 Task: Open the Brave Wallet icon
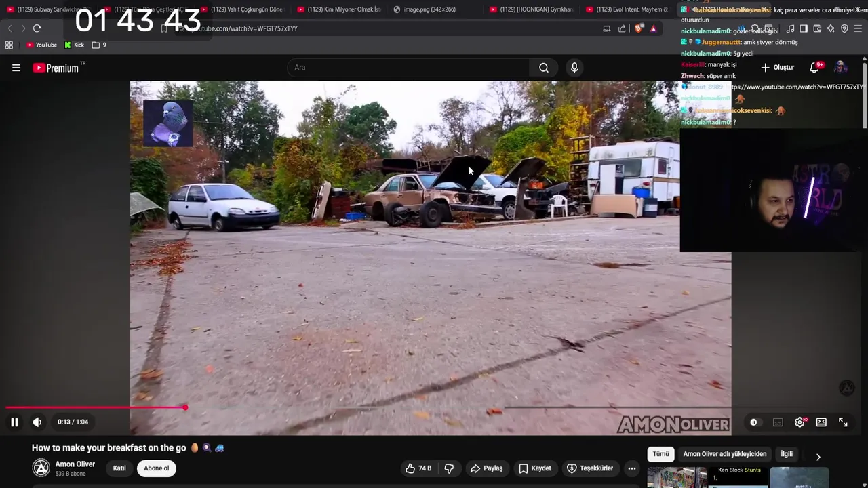(x=817, y=28)
